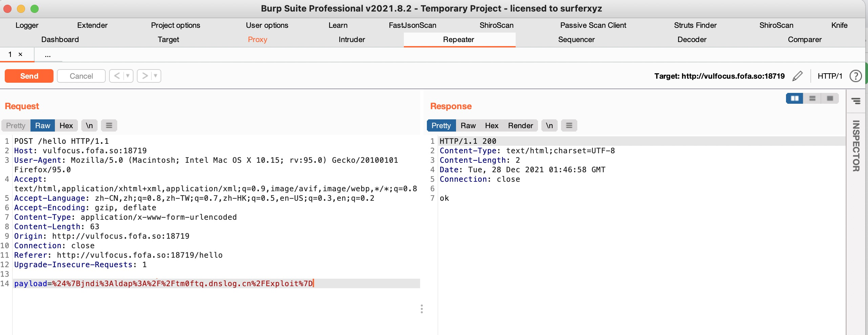Click the response Date header line
This screenshot has width=868, height=335.
(522, 170)
